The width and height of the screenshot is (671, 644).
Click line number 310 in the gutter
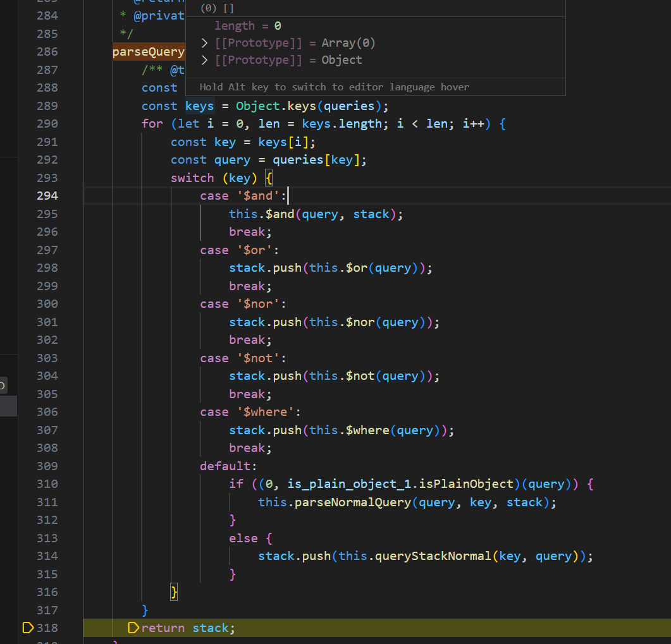pos(47,484)
